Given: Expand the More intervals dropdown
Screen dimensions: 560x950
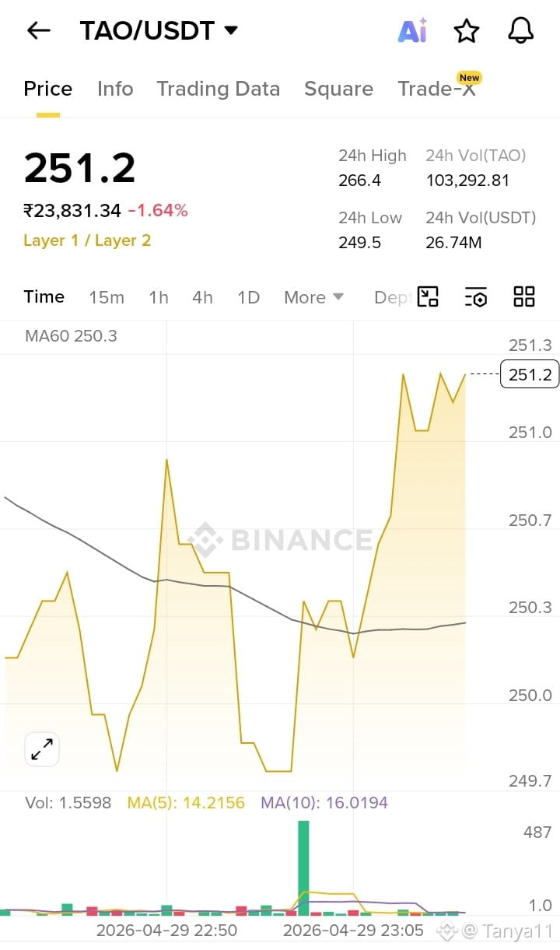Looking at the screenshot, I should [x=313, y=297].
